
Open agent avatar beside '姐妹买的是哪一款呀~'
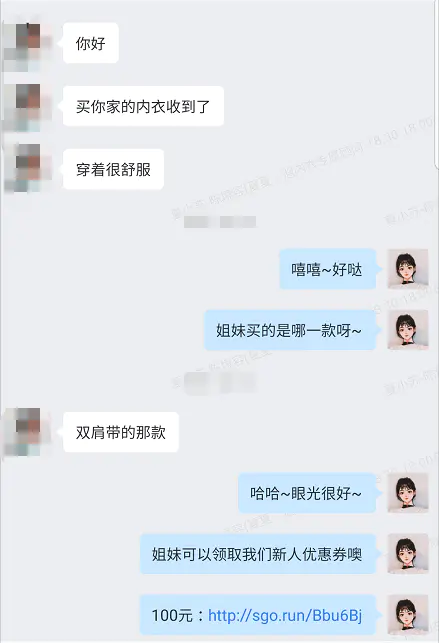tap(408, 330)
